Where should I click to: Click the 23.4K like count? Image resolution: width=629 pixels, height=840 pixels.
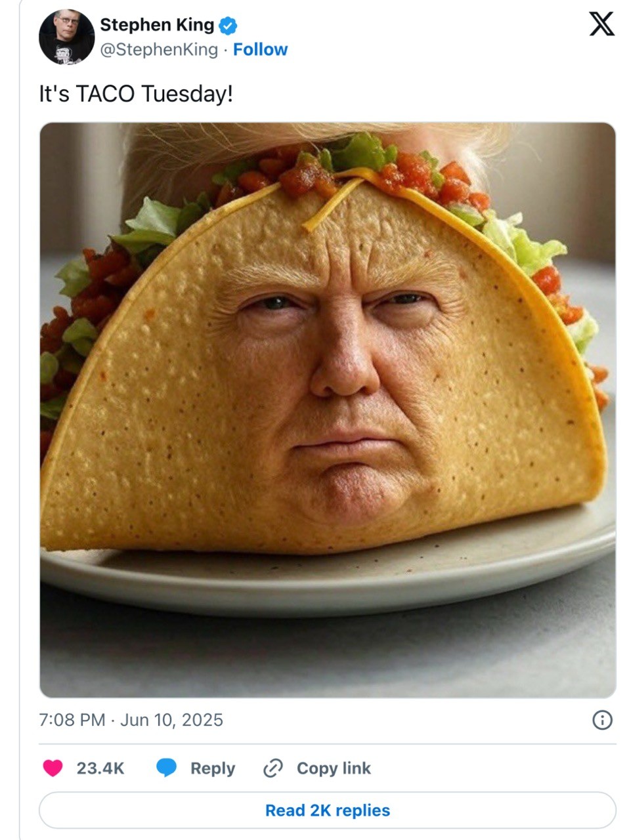click(x=100, y=768)
